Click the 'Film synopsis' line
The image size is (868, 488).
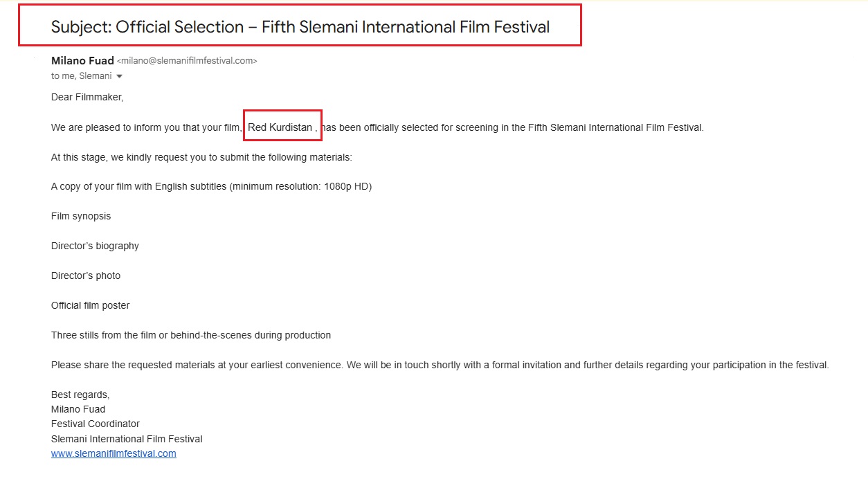[x=81, y=216]
